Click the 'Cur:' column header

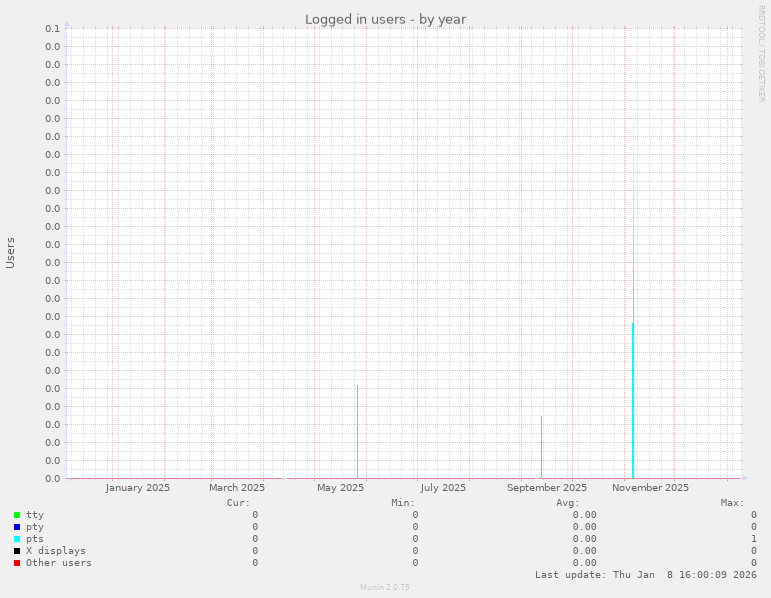238,502
